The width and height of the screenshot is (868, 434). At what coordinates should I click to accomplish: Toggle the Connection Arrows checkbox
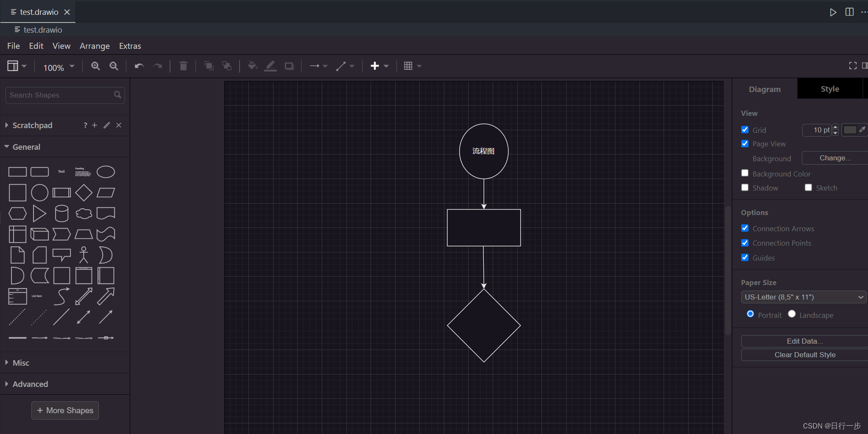tap(745, 228)
